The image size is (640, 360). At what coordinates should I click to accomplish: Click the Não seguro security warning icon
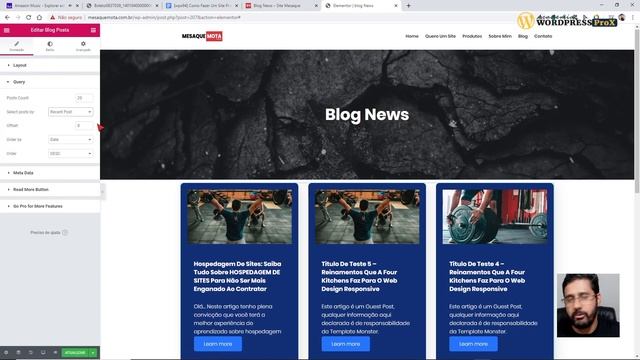[x=53, y=18]
